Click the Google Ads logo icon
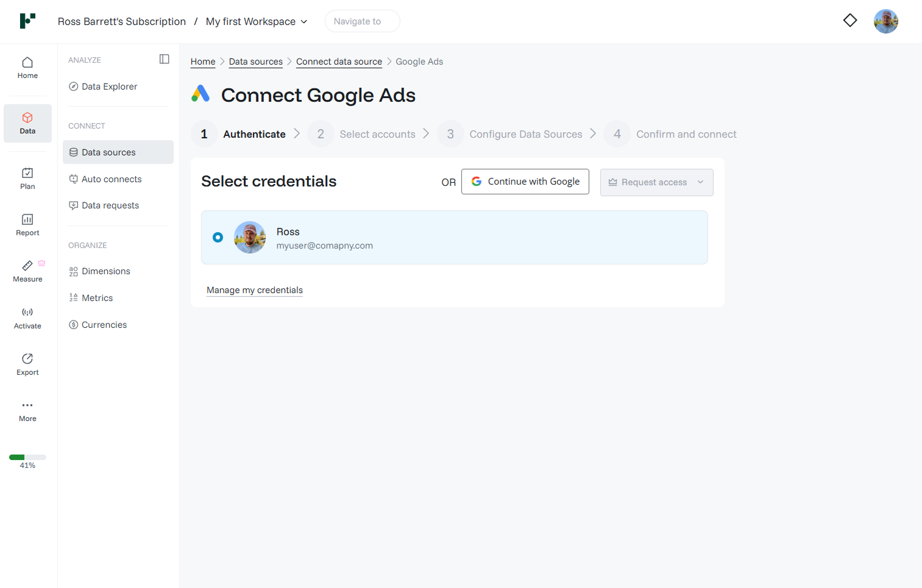The image size is (922, 588). point(200,93)
